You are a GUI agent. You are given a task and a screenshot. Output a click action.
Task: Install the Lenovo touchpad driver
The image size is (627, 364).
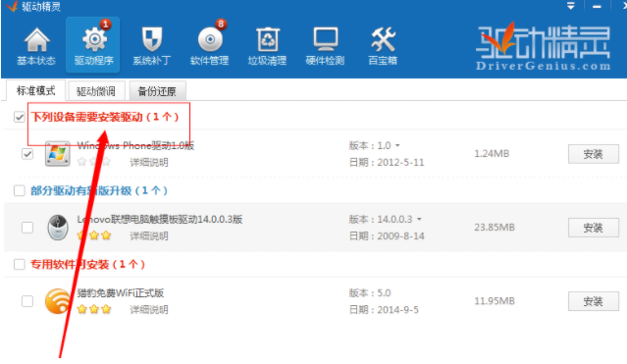(x=593, y=228)
